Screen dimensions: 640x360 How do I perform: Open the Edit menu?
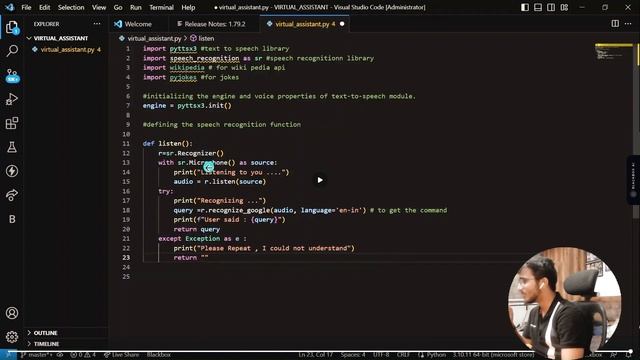coord(44,7)
